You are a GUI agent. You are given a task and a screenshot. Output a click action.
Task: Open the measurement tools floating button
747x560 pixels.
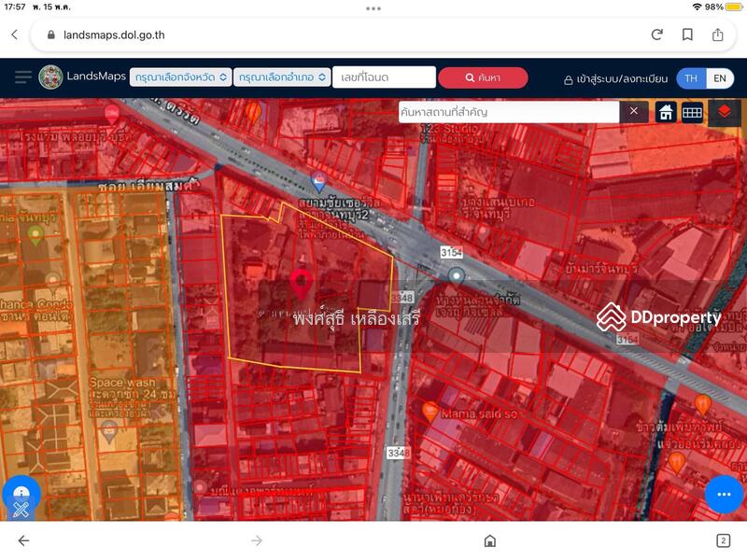click(21, 497)
